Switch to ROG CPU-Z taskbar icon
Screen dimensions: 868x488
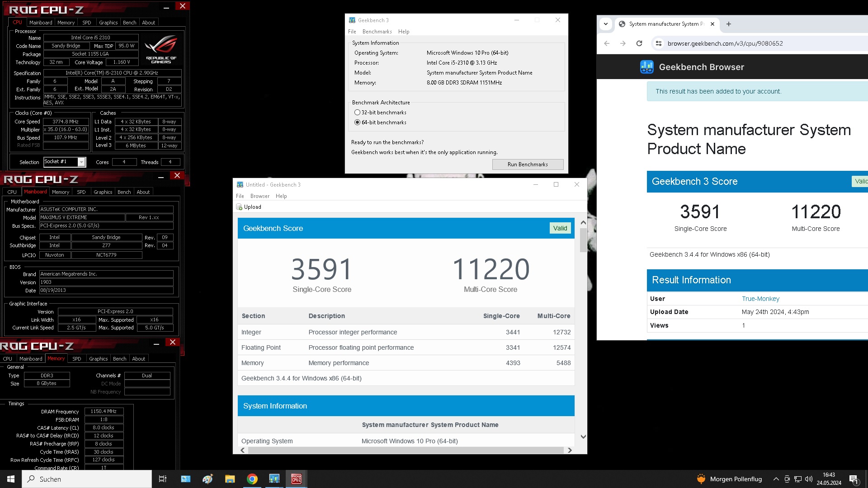coord(297,479)
